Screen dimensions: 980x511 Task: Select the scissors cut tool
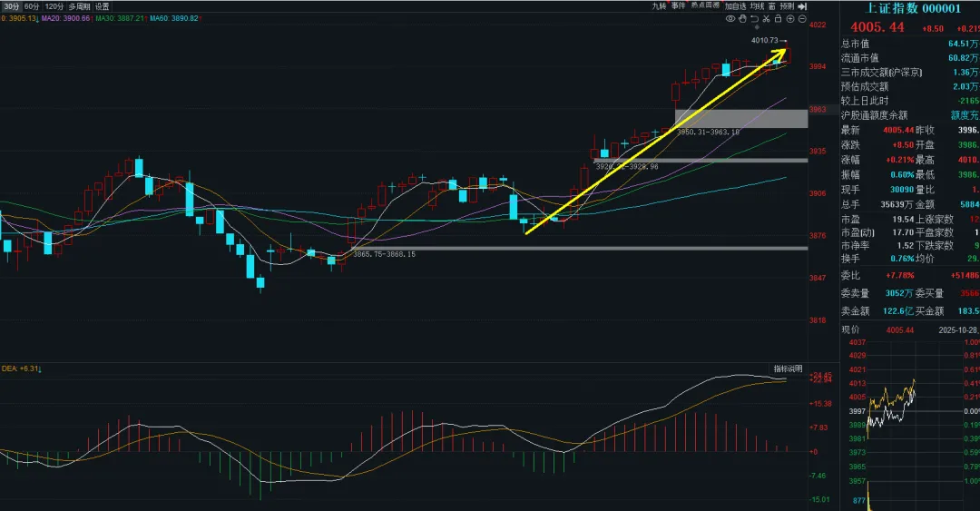(x=766, y=19)
